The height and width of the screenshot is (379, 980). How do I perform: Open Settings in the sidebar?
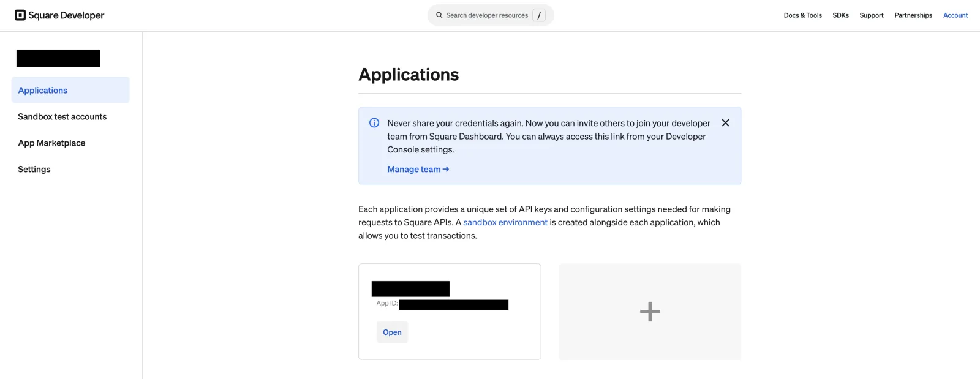[x=34, y=169]
